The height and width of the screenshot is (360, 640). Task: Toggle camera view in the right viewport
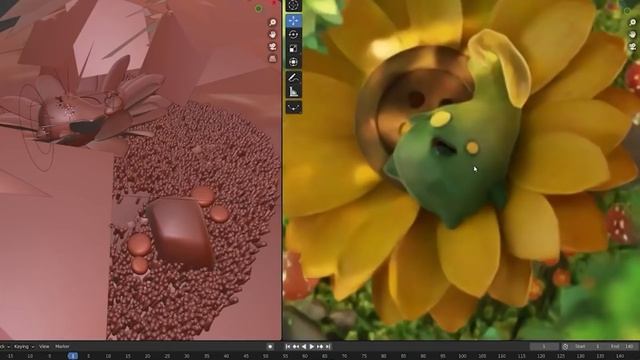pos(633,47)
